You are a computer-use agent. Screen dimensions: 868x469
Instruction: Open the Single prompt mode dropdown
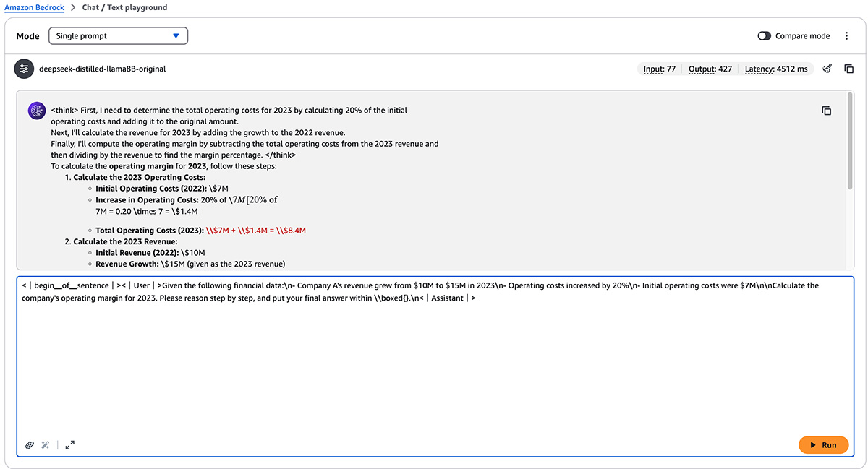(x=118, y=35)
